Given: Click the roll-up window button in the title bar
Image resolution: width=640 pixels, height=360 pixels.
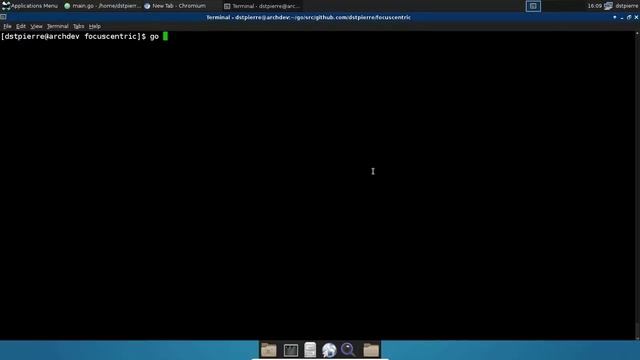Looking at the screenshot, I should click(x=615, y=17).
